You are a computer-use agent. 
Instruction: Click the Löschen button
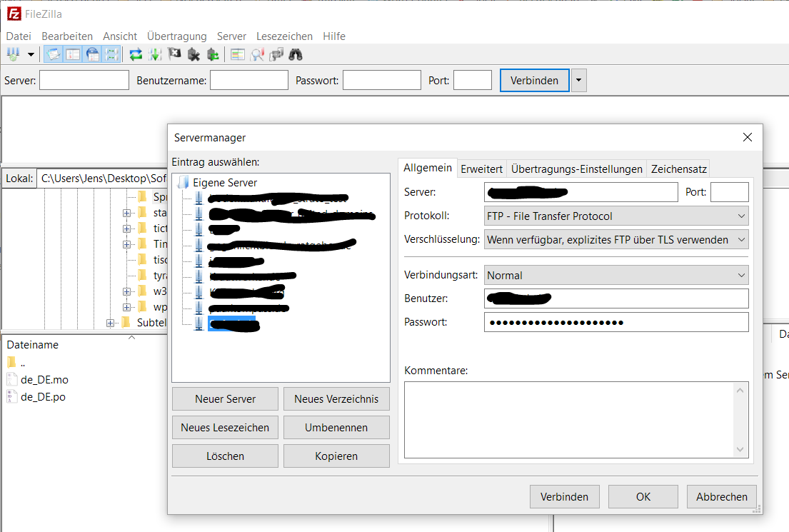tap(225, 456)
